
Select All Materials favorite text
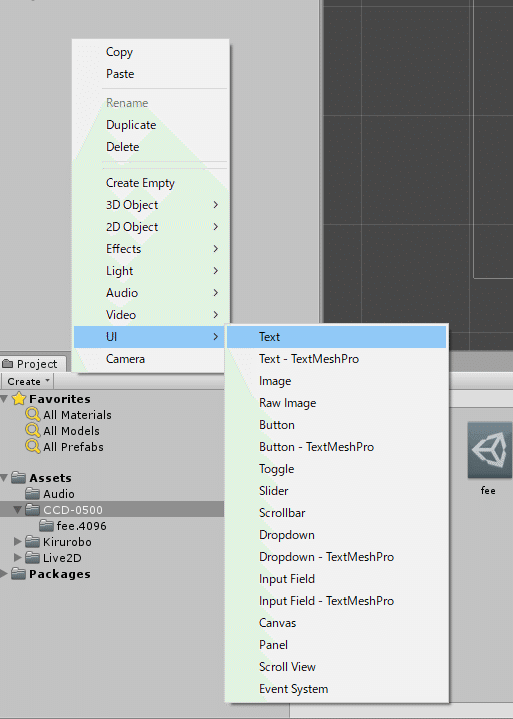[77, 415]
